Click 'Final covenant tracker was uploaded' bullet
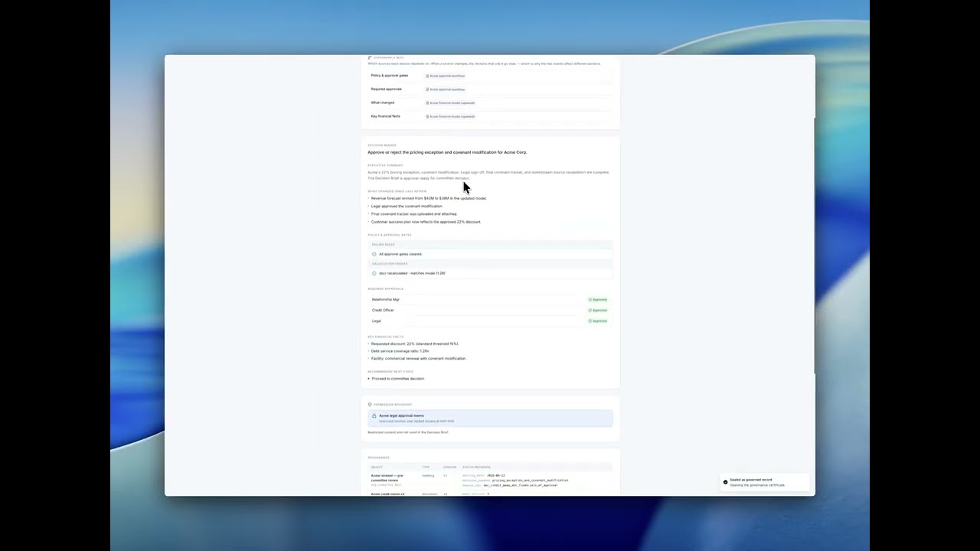Screen dimensions: 980x551 point(413,214)
